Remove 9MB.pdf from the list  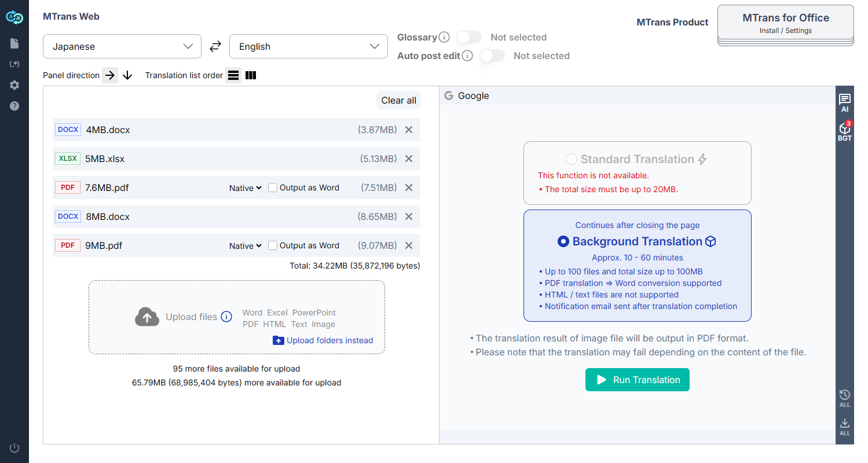[409, 245]
